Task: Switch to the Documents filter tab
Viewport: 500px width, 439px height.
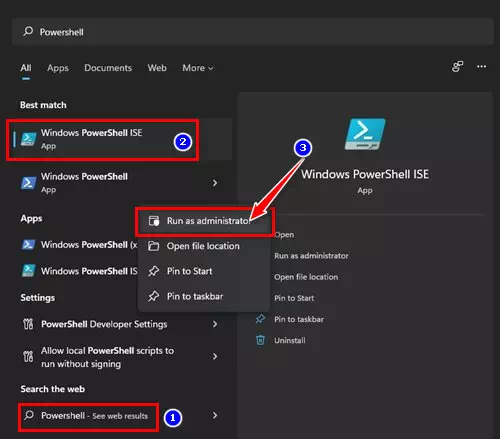Action: [108, 68]
